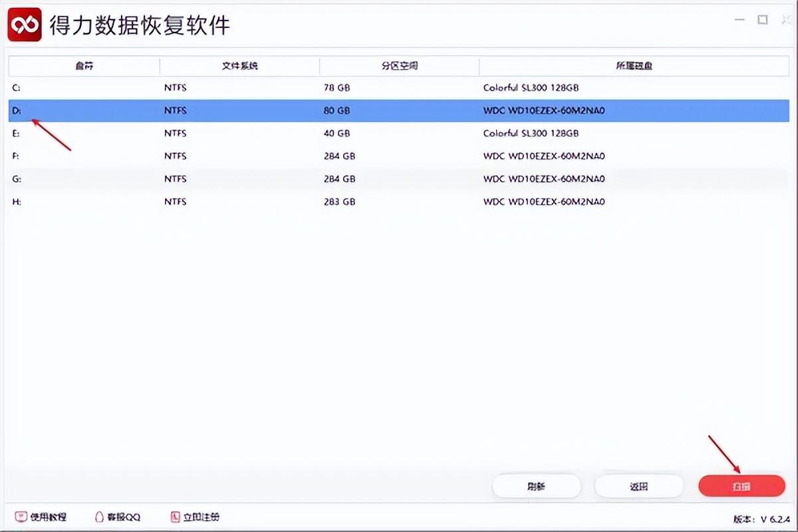Click the 版本 V 6.2.4 version text
The height and width of the screenshot is (532, 798).
[761, 519]
